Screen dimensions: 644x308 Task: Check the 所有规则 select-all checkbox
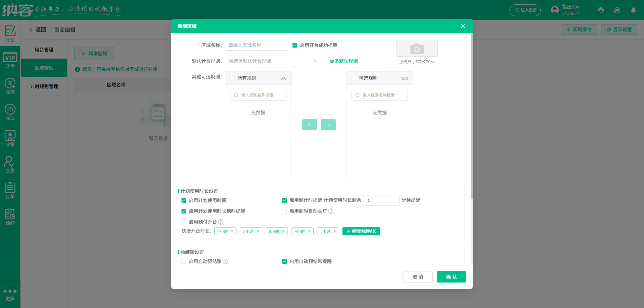(232, 78)
